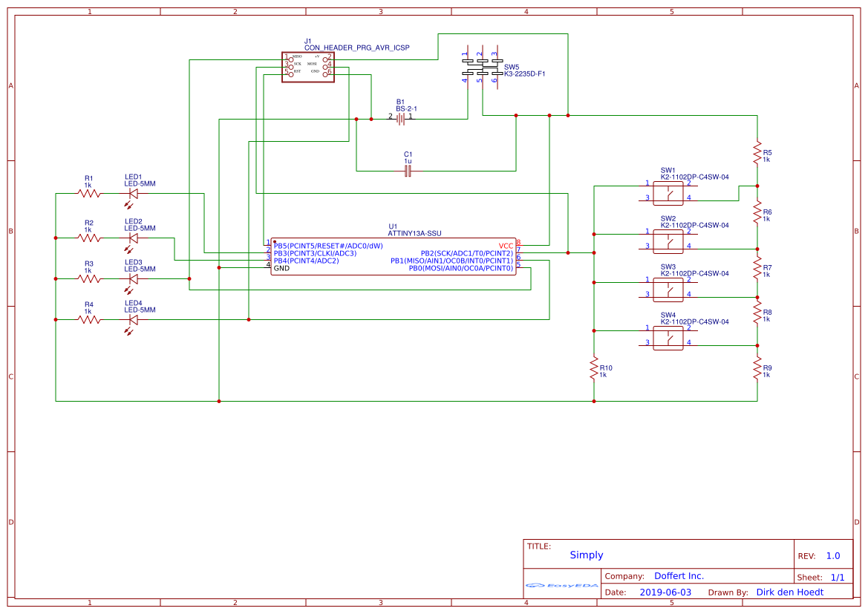
Task: Select resistor R4 symbol
Action: pyautogui.click(x=89, y=320)
